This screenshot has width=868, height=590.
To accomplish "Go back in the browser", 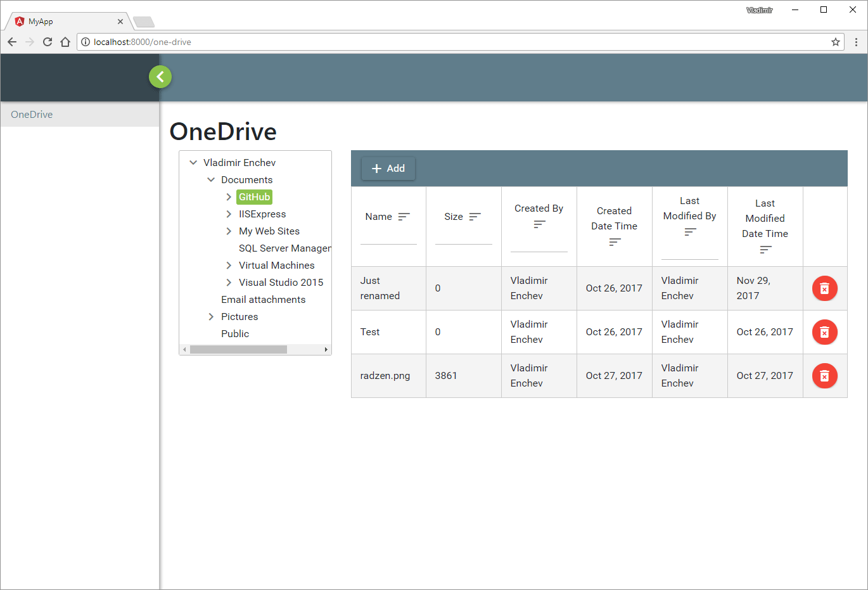I will click(x=12, y=42).
